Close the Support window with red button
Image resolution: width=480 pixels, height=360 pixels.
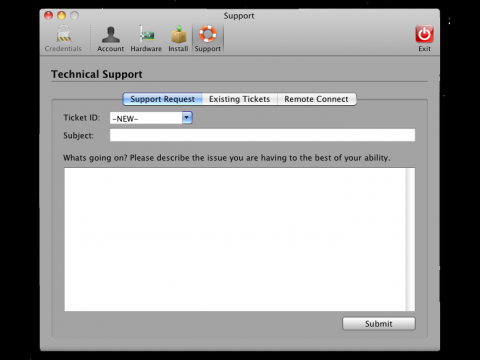49,15
